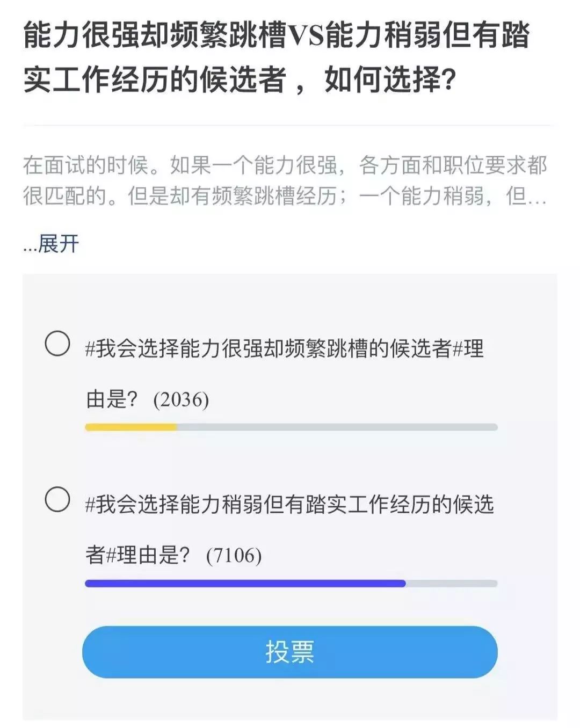The height and width of the screenshot is (728, 580).
Task: Select the radio for 能力很强却频繁跳槽 option
Action: point(57,344)
